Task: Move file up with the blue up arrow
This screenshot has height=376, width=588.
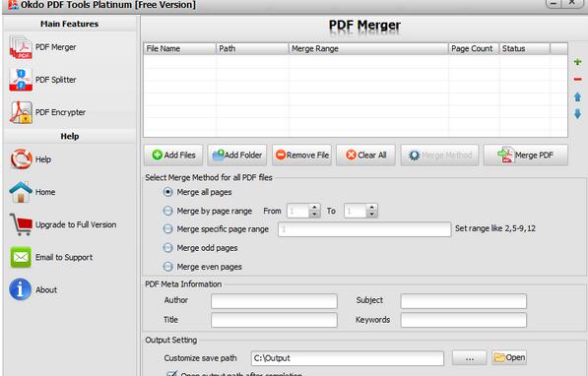Action: pos(577,96)
